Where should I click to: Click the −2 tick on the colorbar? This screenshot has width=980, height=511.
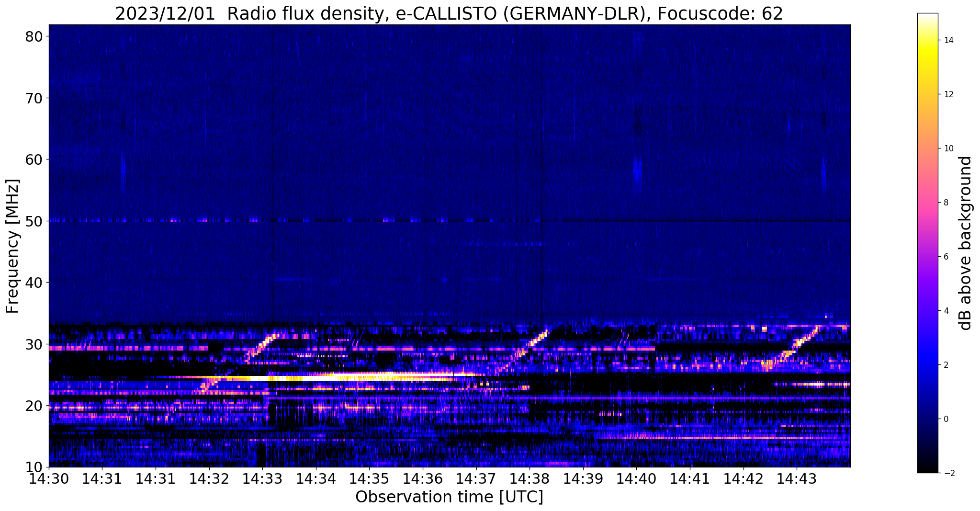948,473
